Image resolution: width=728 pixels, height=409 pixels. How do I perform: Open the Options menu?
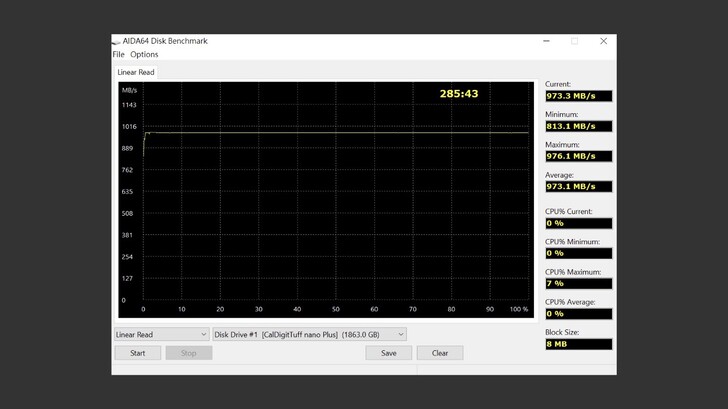tap(144, 55)
